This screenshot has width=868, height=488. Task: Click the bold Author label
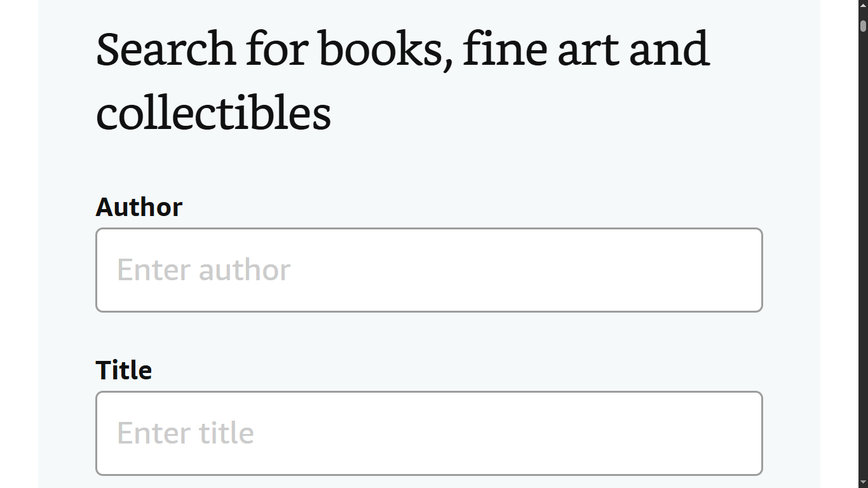click(139, 207)
